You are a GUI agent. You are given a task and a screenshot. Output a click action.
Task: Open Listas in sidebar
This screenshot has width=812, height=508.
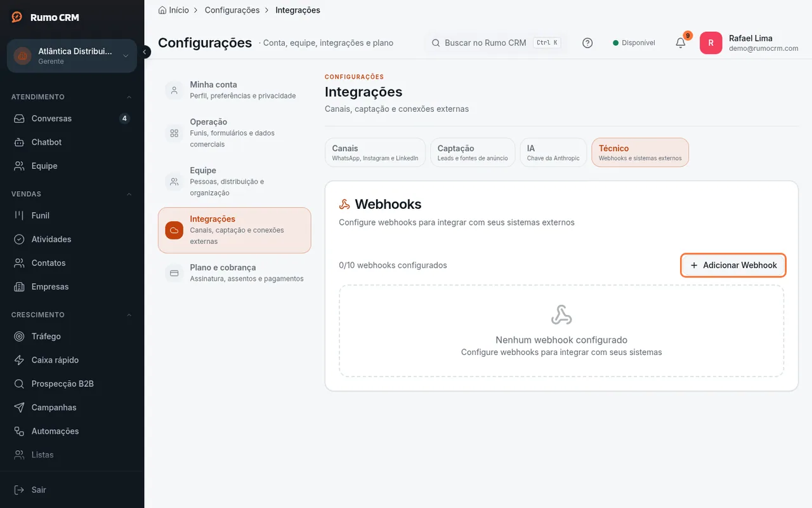click(72, 455)
